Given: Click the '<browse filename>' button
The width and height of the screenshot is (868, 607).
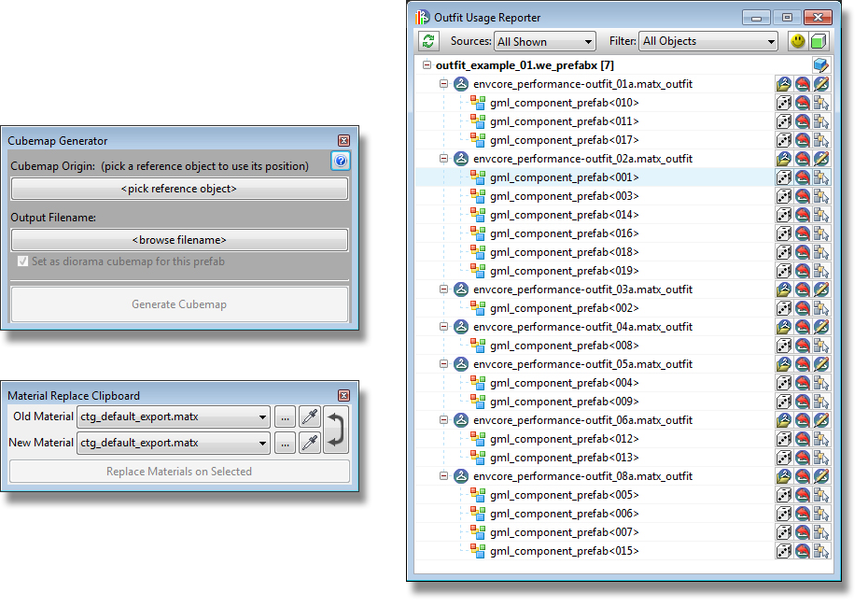Looking at the screenshot, I should click(179, 240).
